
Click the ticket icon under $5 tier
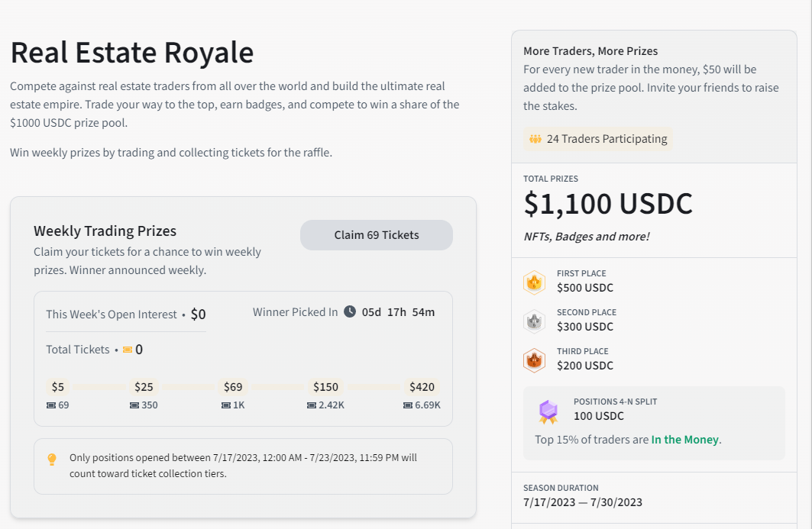point(51,405)
